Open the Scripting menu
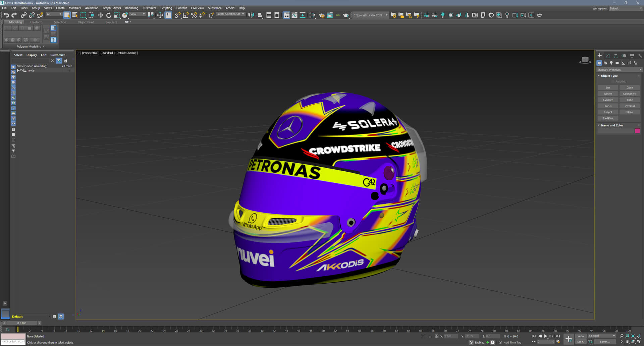644x346 pixels. [166, 8]
